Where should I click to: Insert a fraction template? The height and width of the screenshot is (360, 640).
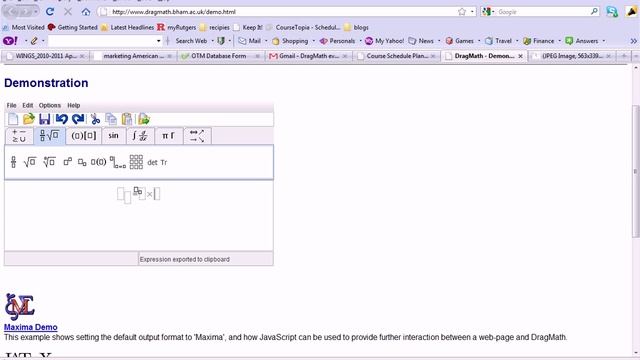click(13, 162)
